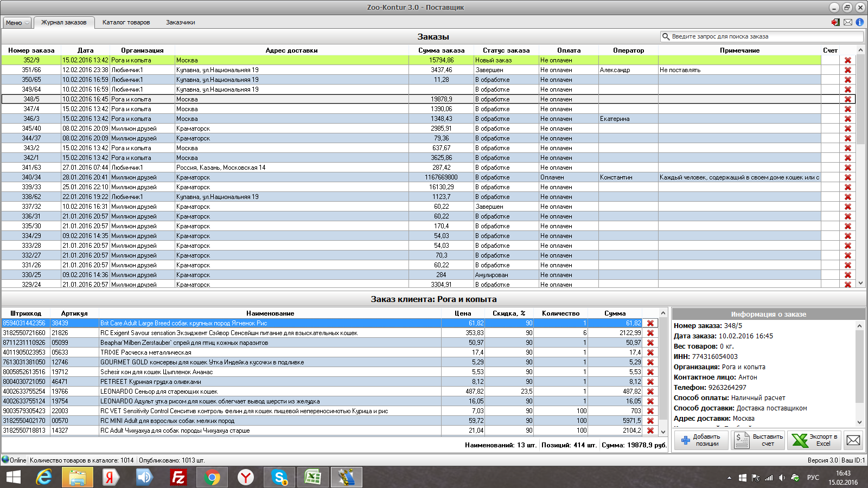Select item row Beaphar Milben Zerstauber
Screen dimensions: 868x488
(329, 343)
